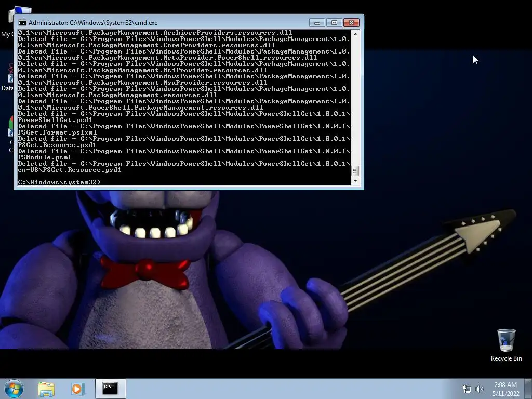Click the ArchiverProviders.resources.dll output line

point(155,33)
